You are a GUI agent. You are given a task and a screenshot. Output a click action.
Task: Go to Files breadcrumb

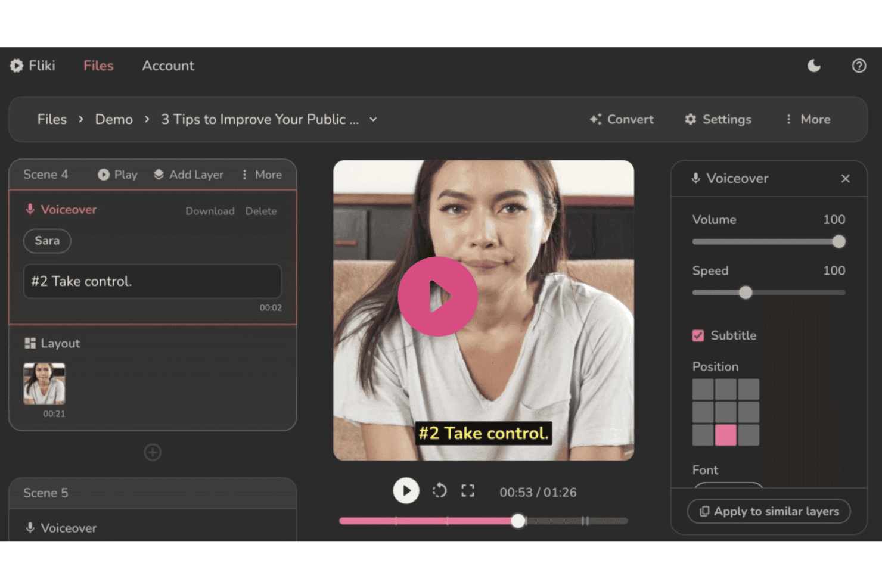click(x=52, y=119)
